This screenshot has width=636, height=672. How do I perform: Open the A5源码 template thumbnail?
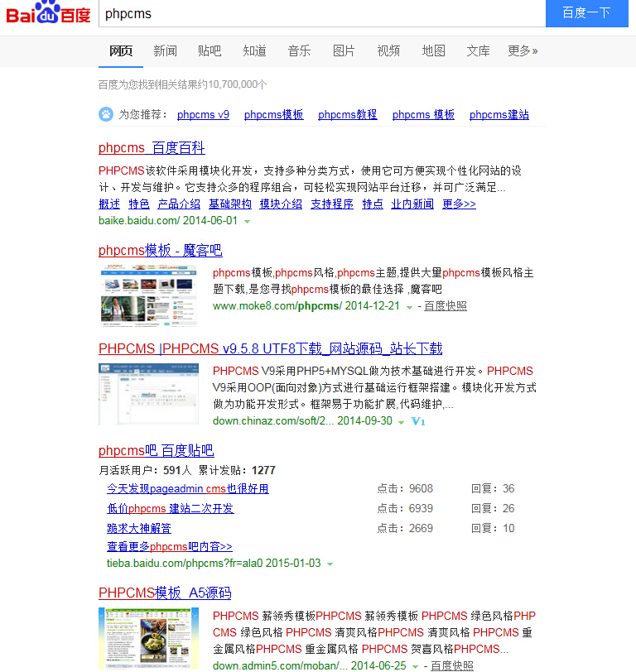pyautogui.click(x=148, y=638)
